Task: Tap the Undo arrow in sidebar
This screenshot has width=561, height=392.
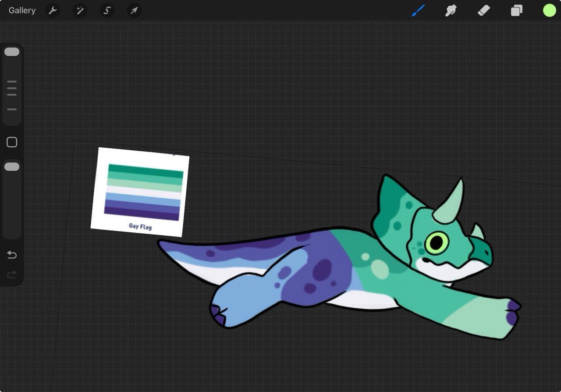Action: point(12,255)
